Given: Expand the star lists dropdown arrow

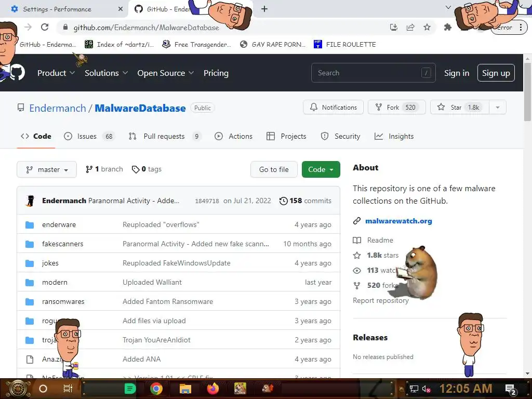Looking at the screenshot, I should point(497,107).
